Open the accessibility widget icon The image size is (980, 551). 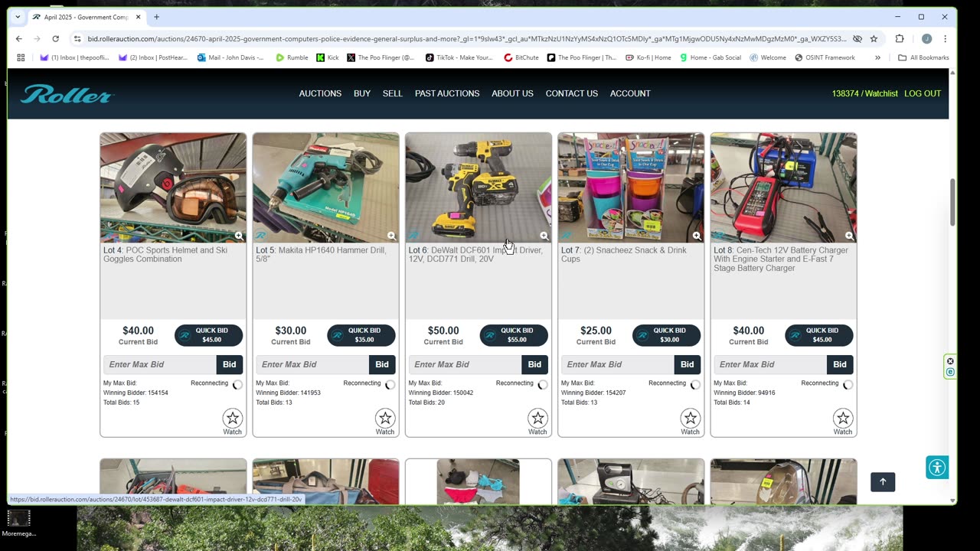[x=937, y=468]
